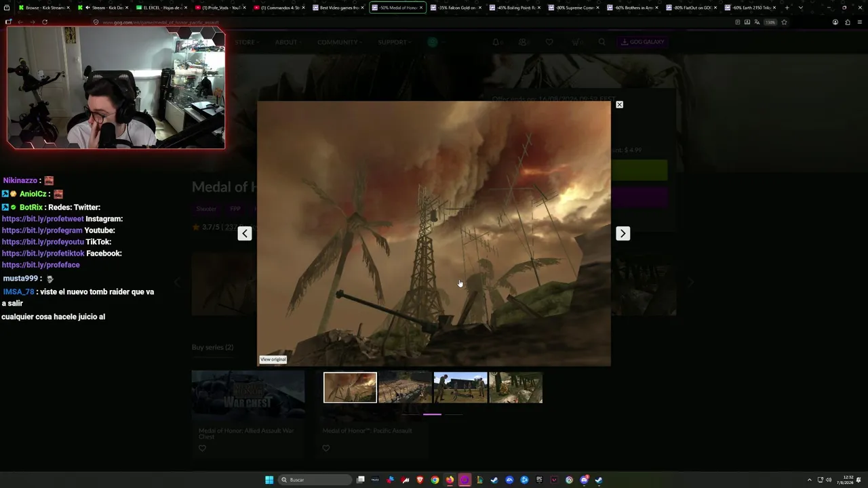Screen dimensions: 868x488
Task: Open the GOG STORE menu
Action: [x=246, y=42]
